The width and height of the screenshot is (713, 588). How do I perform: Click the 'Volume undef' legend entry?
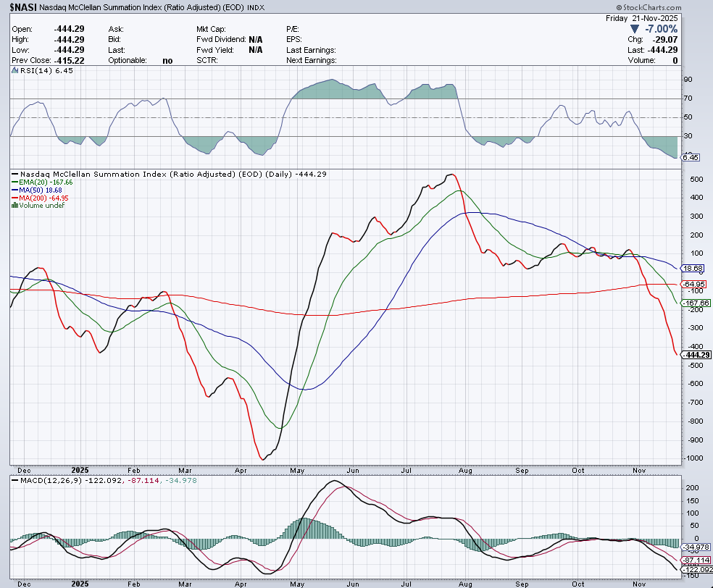(42, 206)
